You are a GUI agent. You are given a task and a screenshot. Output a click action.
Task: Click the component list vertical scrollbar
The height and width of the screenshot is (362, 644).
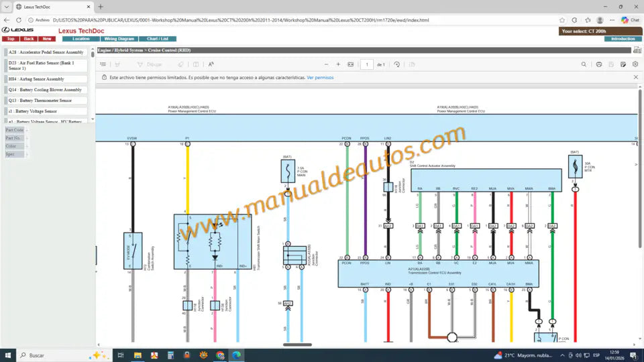click(93, 84)
